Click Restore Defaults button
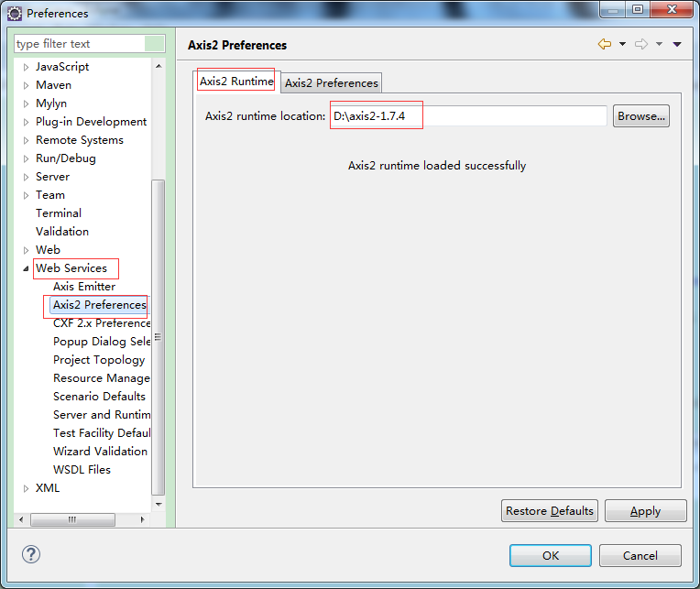This screenshot has height=589, width=700. [550, 510]
